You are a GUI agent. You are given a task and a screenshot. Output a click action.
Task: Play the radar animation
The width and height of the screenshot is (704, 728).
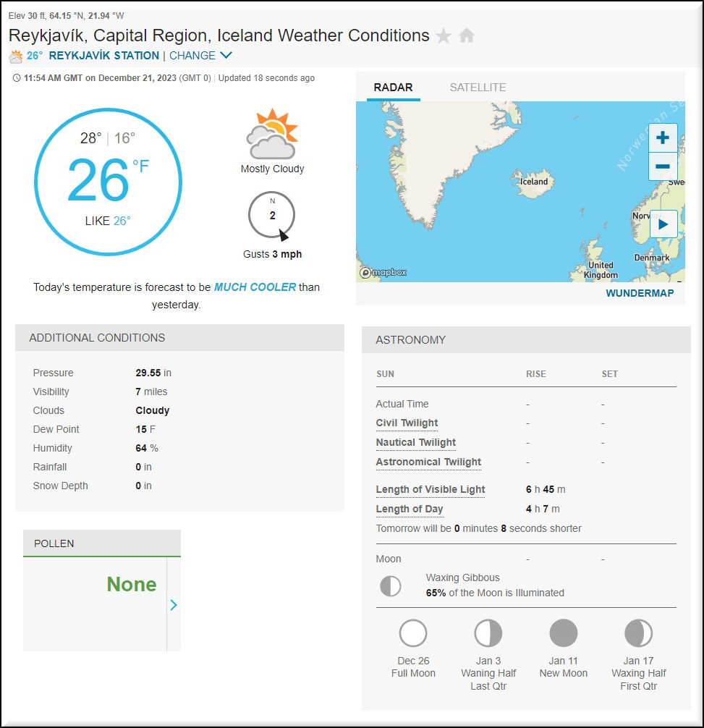click(x=663, y=224)
